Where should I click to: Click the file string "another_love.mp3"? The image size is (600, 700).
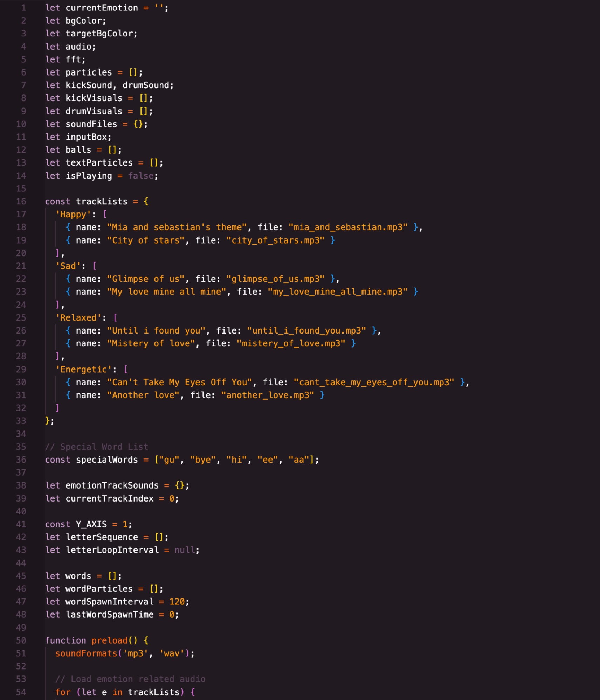[268, 395]
